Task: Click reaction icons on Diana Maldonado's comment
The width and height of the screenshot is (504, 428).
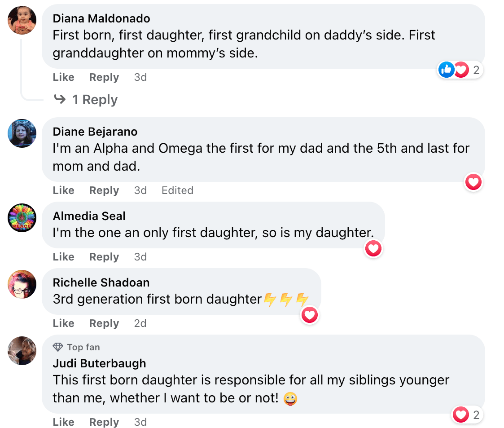Action: tap(454, 70)
